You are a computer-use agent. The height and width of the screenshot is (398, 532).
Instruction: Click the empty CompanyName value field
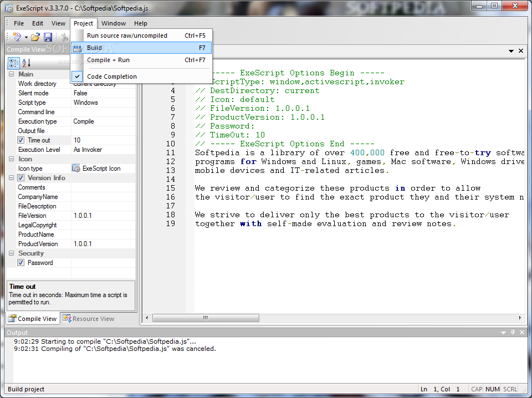click(104, 197)
